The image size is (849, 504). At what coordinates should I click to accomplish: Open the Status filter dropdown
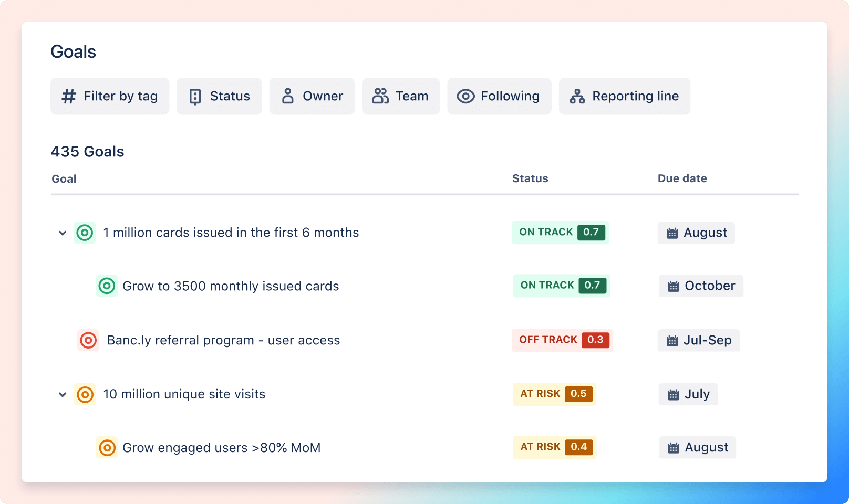[219, 96]
